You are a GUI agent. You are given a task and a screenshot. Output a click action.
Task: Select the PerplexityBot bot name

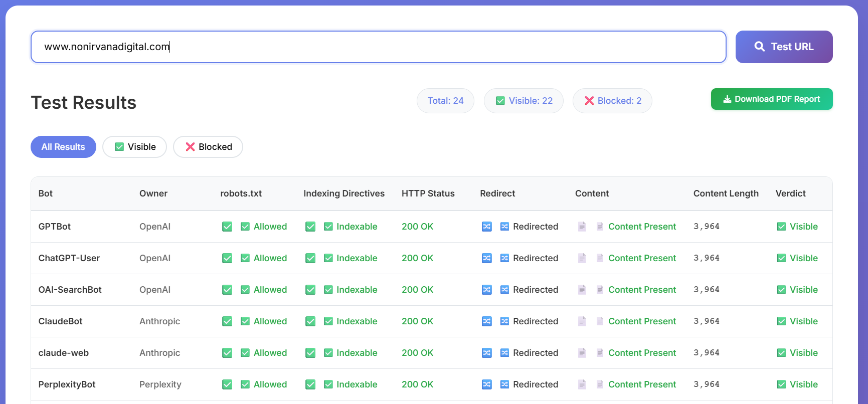click(x=67, y=384)
